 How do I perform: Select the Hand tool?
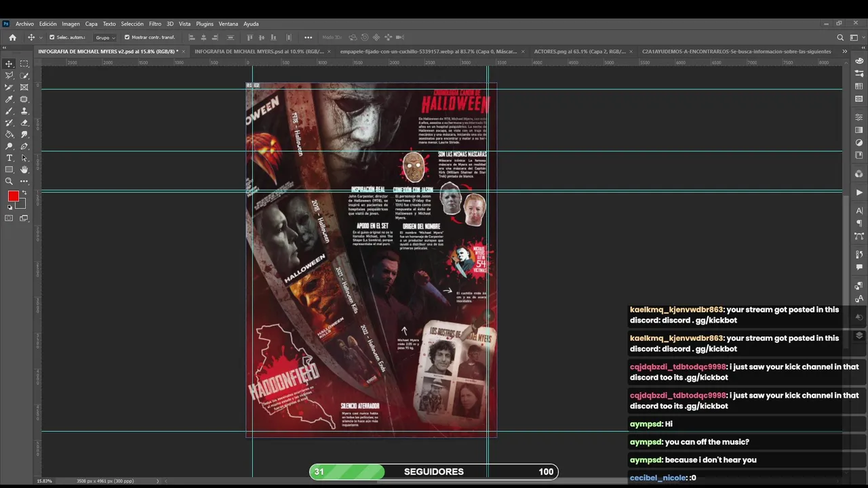(24, 169)
